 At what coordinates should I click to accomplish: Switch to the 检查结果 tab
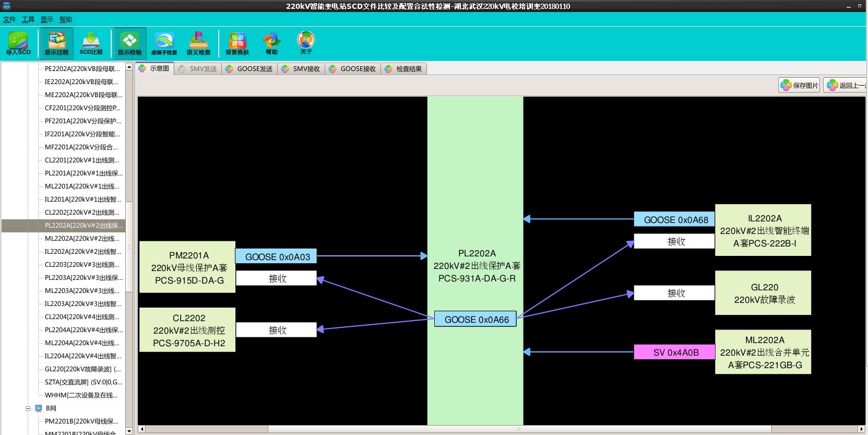(x=403, y=69)
